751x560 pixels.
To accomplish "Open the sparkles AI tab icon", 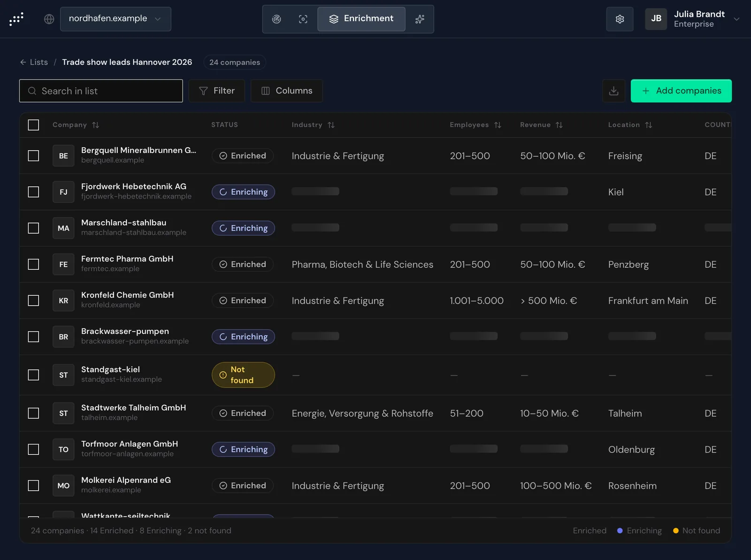I will pyautogui.click(x=420, y=19).
